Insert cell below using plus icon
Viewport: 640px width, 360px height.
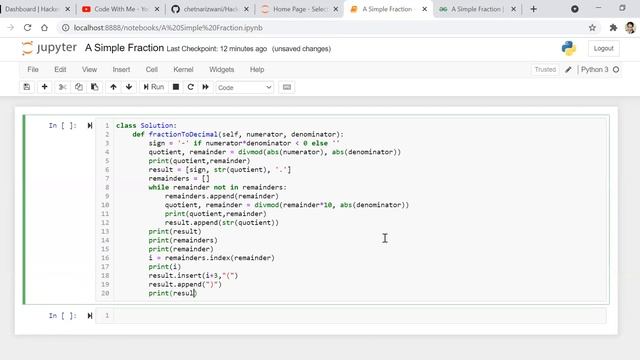click(x=44, y=87)
